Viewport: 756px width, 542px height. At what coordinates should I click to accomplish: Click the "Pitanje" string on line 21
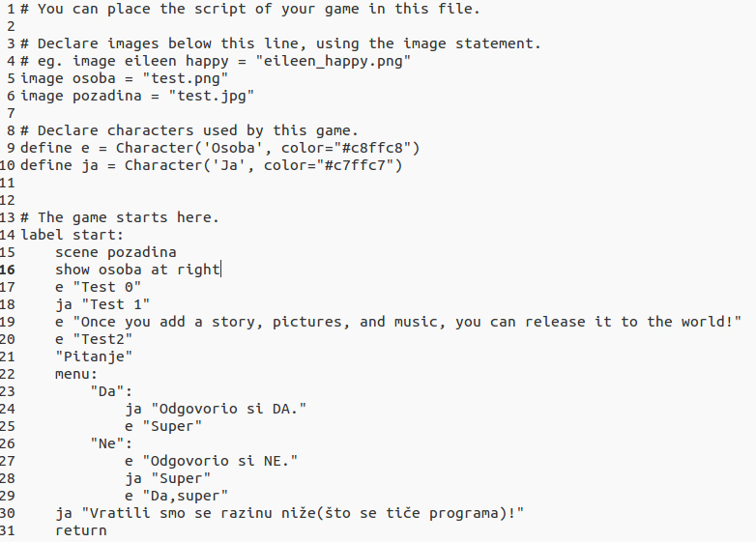[94, 357]
